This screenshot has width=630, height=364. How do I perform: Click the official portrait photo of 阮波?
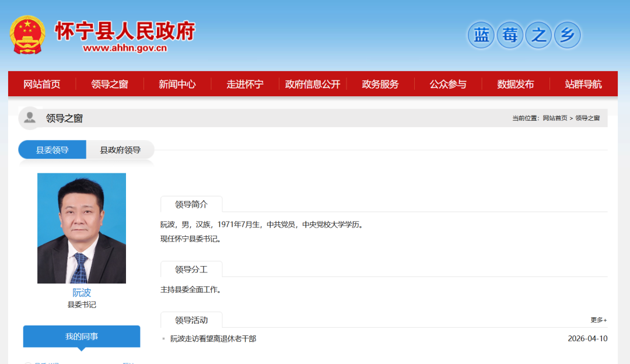point(81,228)
